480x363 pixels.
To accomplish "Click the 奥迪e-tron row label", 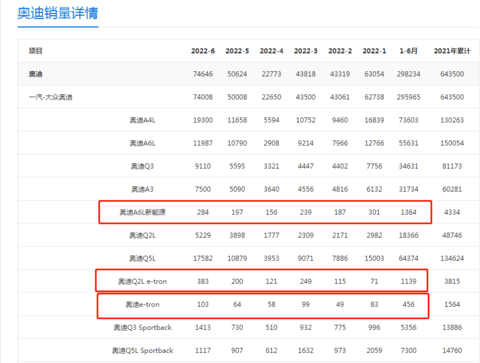I will coord(142,304).
